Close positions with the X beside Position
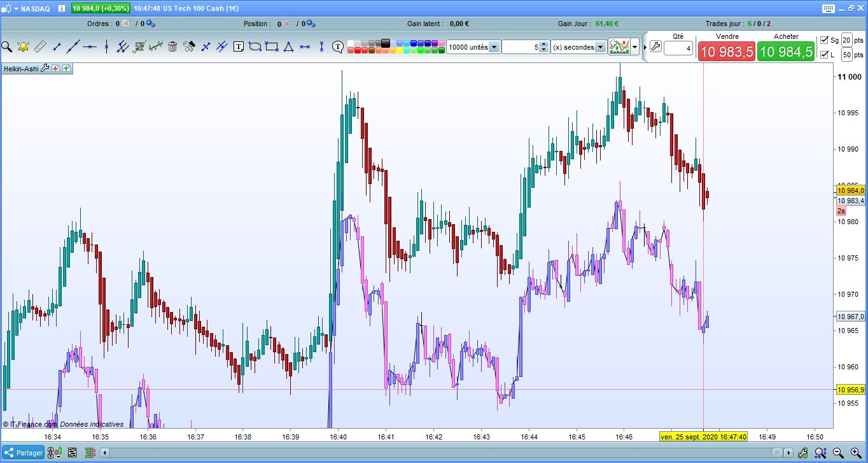868x463 pixels. coord(286,24)
